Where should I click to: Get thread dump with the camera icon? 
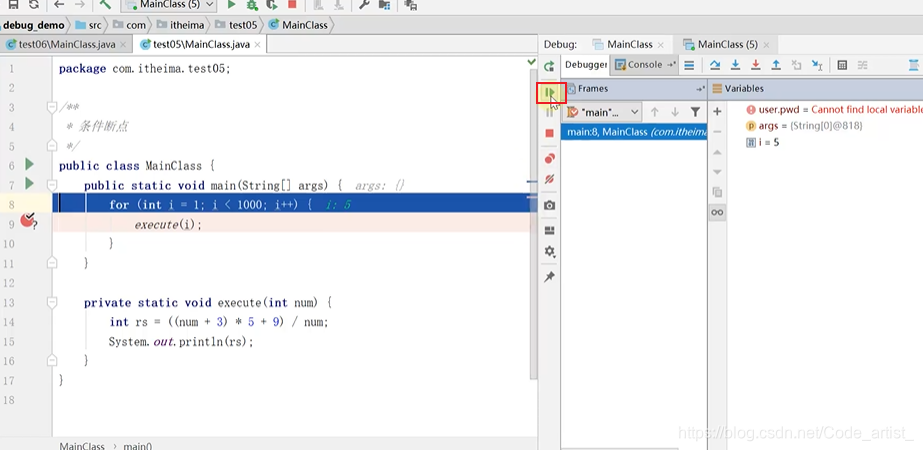(549, 205)
